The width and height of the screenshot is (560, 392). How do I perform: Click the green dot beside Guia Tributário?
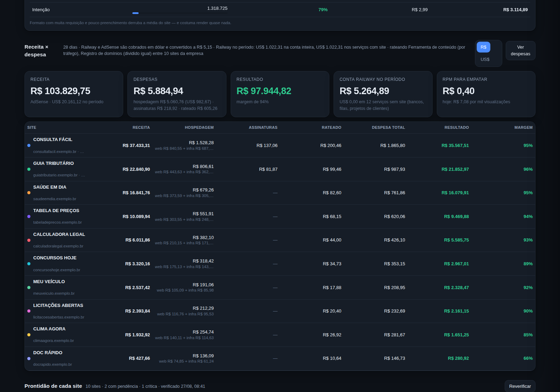coord(29,169)
